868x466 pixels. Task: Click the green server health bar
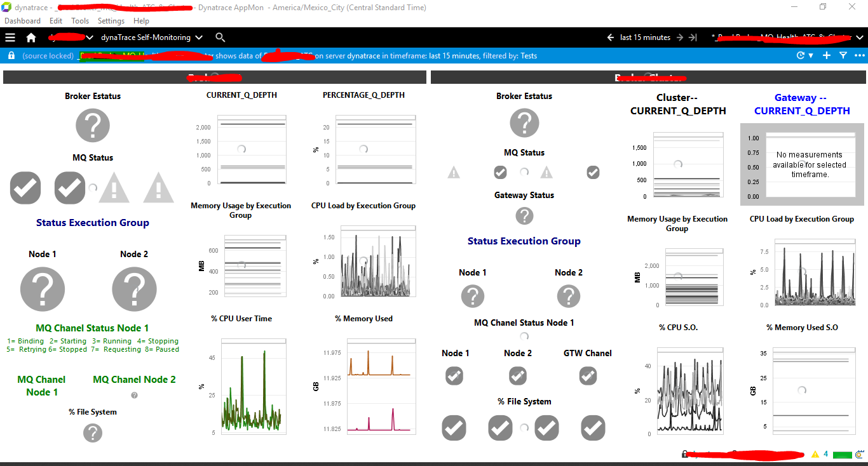[842, 455]
